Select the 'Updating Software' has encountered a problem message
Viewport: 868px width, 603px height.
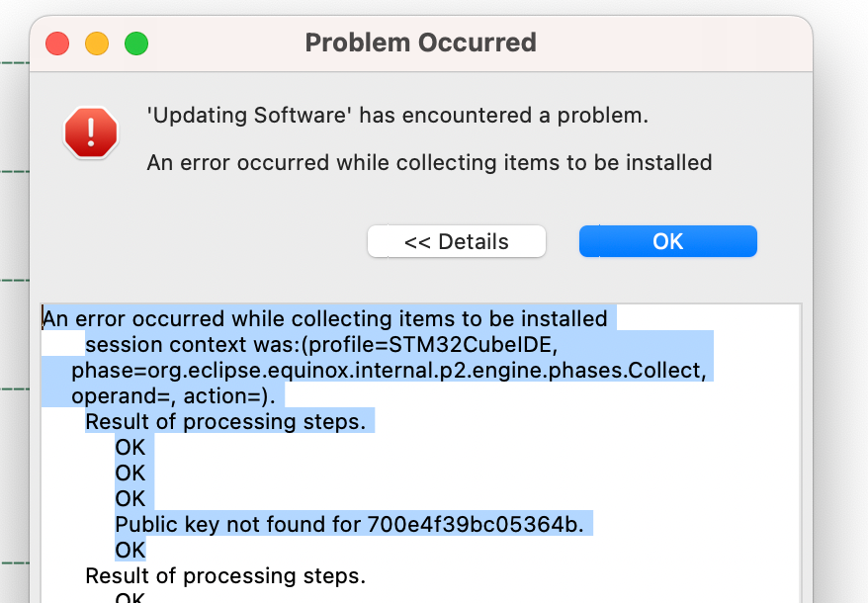(396, 116)
